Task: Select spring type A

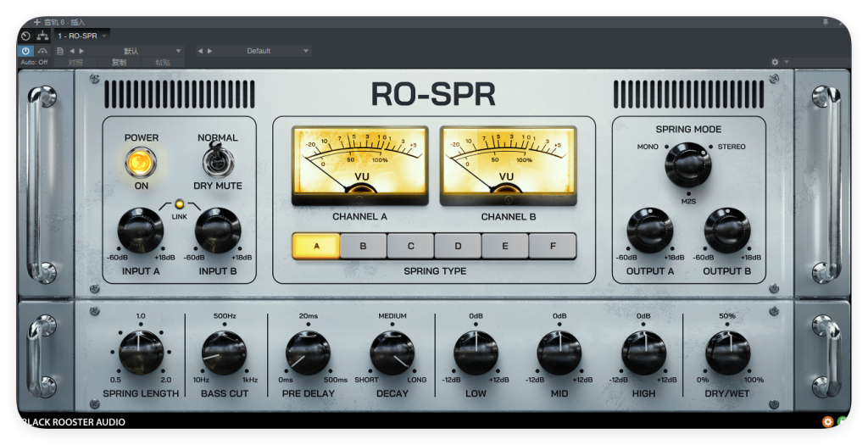Action: coord(316,246)
